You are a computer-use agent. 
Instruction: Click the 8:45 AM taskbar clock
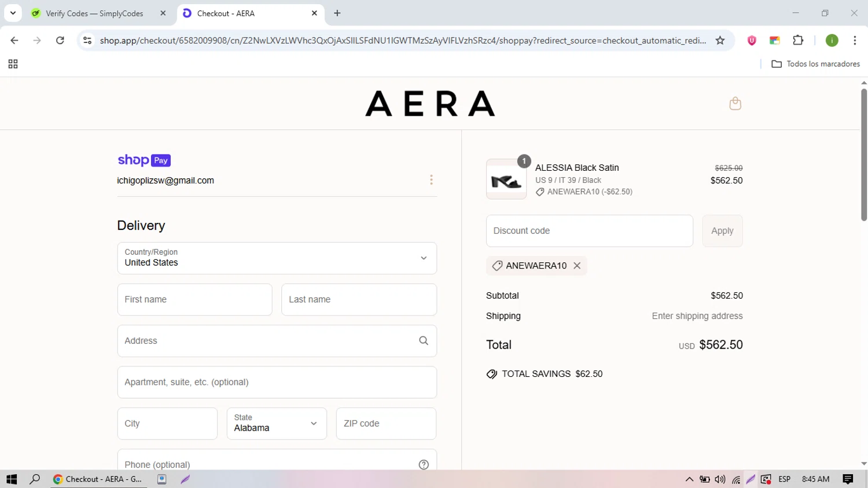click(815, 479)
